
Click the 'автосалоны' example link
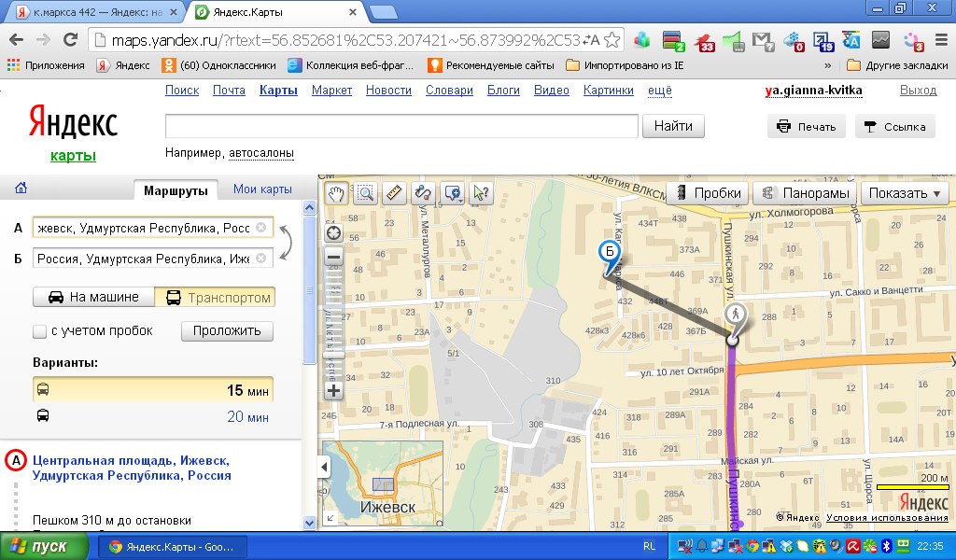[x=261, y=153]
